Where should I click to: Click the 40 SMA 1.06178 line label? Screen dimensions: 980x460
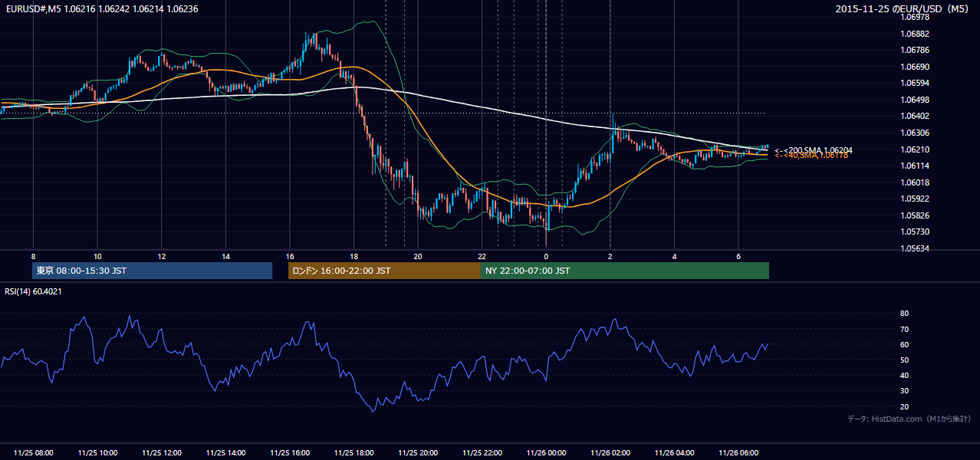[x=811, y=156]
